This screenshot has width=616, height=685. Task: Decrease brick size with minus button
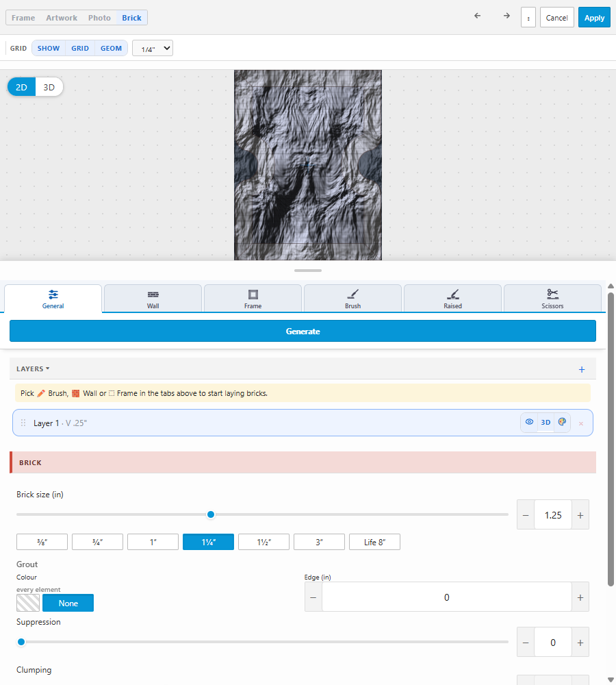[526, 516]
